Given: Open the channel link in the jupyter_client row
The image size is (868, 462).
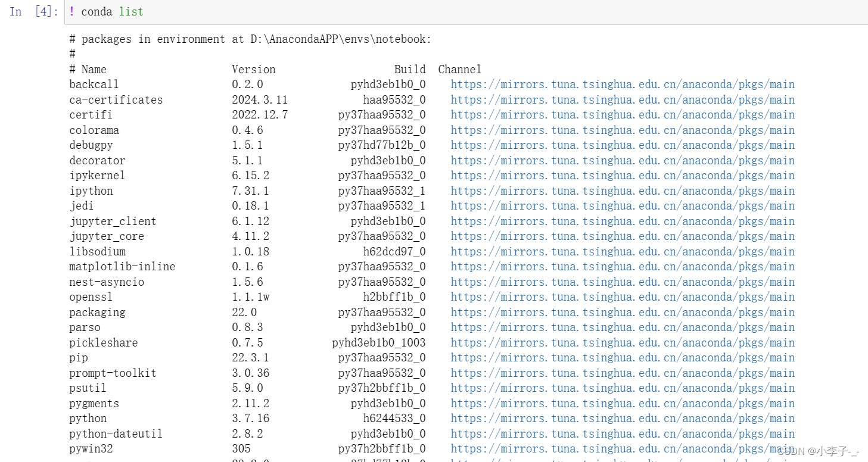Looking at the screenshot, I should tap(623, 221).
